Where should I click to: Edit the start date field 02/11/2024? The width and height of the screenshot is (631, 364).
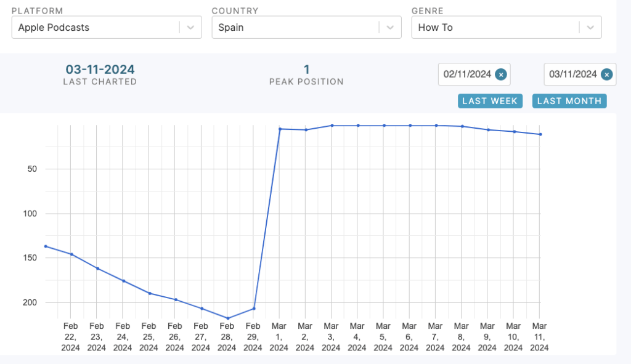[x=467, y=75]
